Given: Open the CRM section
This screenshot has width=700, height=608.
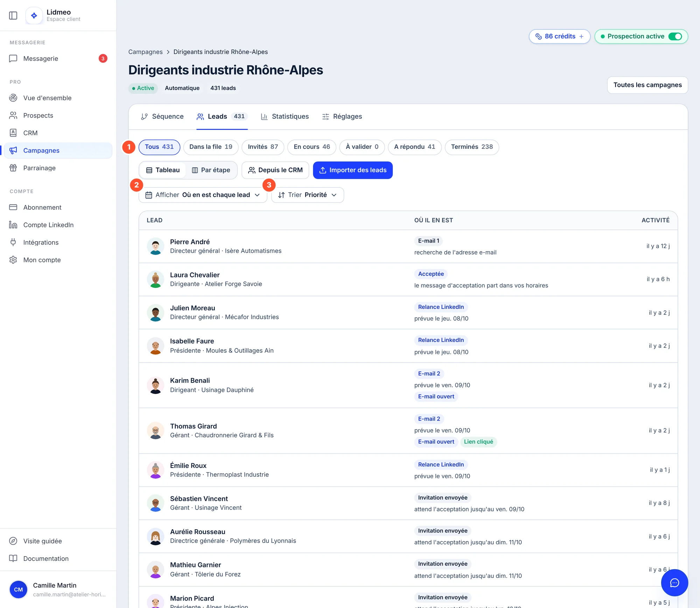Looking at the screenshot, I should click(x=58, y=133).
